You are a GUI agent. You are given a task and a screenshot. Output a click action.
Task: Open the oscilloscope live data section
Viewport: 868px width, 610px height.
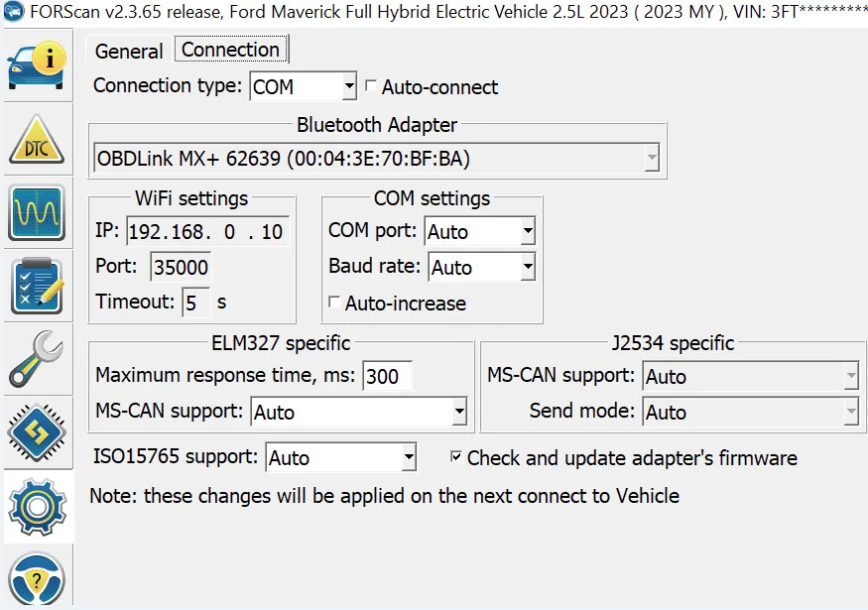tap(36, 212)
